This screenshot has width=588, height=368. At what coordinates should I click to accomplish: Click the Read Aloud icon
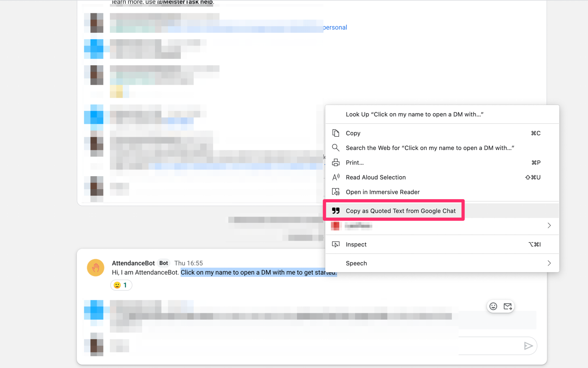click(x=336, y=177)
